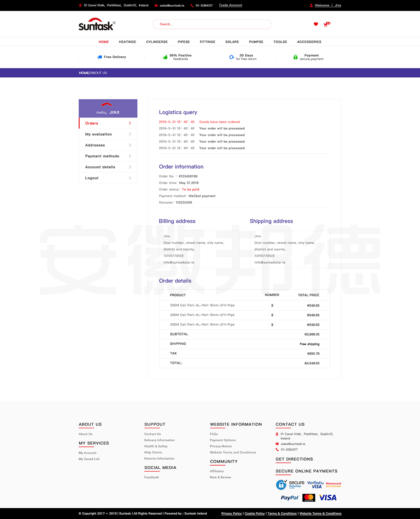The width and height of the screenshot is (420, 519).
Task: Click the Logout sidebar option
Action: point(92,178)
